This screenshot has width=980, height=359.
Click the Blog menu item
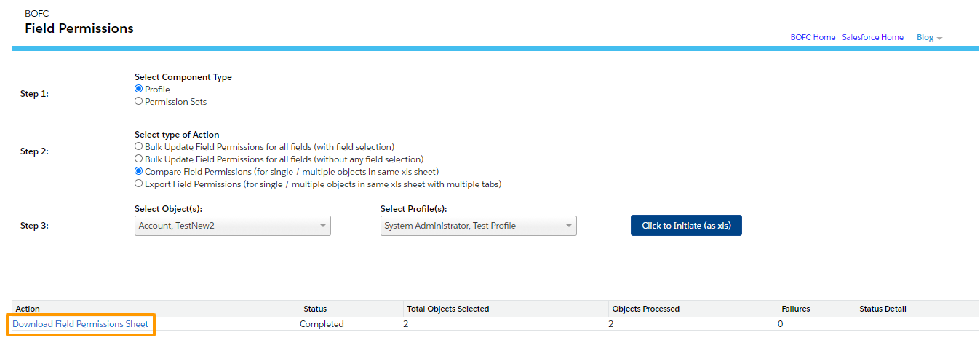(x=925, y=37)
